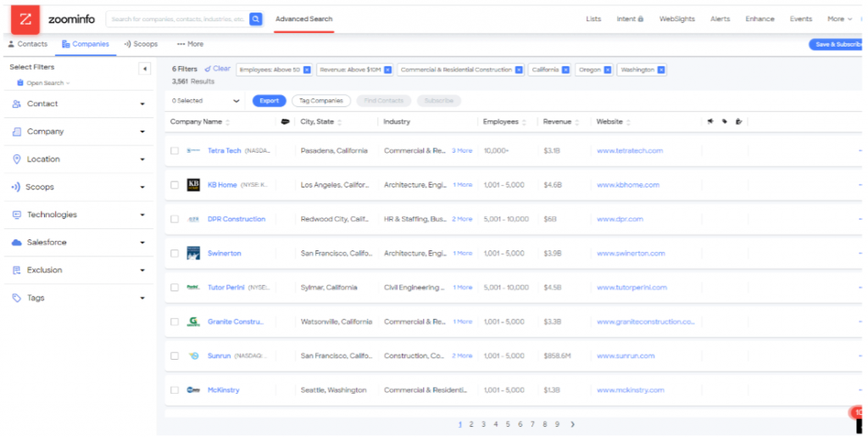Remove the Revenue: Above $10M filter chip
The width and height of the screenshot is (868, 437).
click(x=387, y=70)
